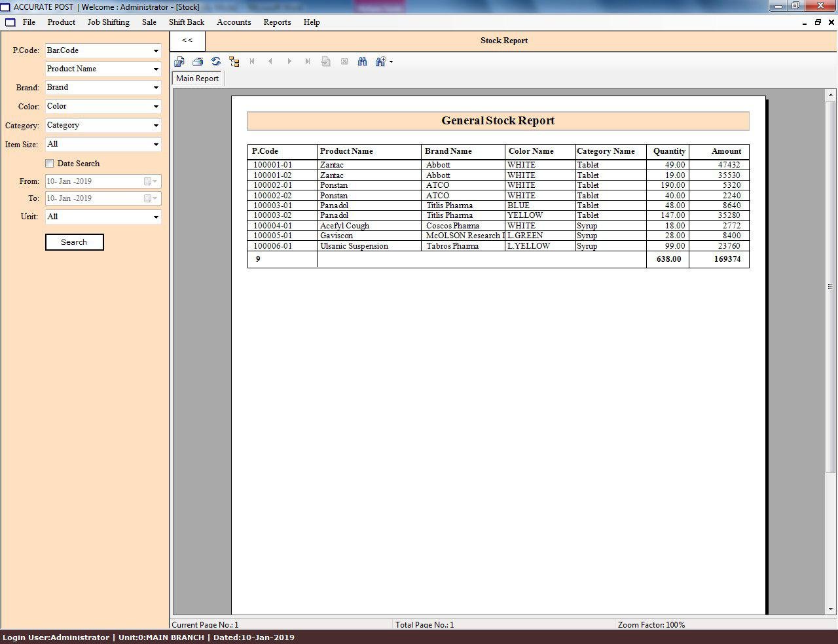Screen dimensions: 838x644
Task: Open the Reports menu
Action: pos(277,22)
